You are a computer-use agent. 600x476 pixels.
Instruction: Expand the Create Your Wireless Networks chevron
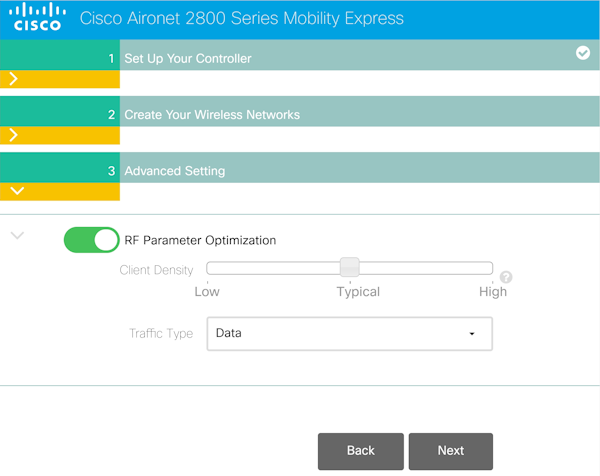[x=13, y=135]
